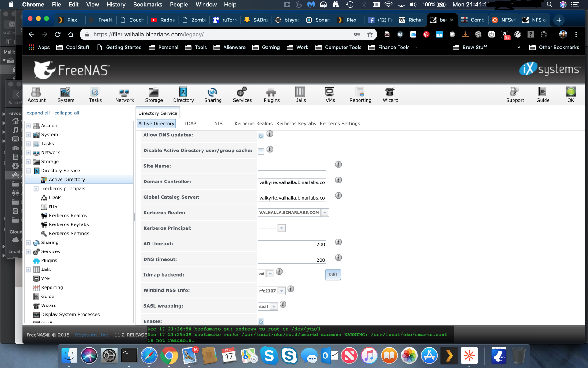Open the Reporting toolbar icon
The image size is (588, 368).
pyautogui.click(x=360, y=95)
